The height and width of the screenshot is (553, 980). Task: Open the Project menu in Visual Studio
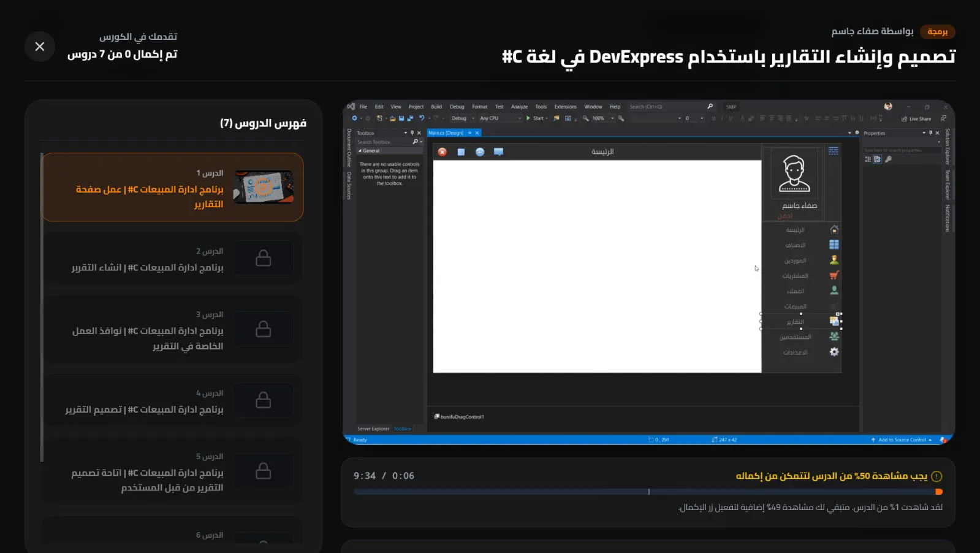[x=416, y=107]
